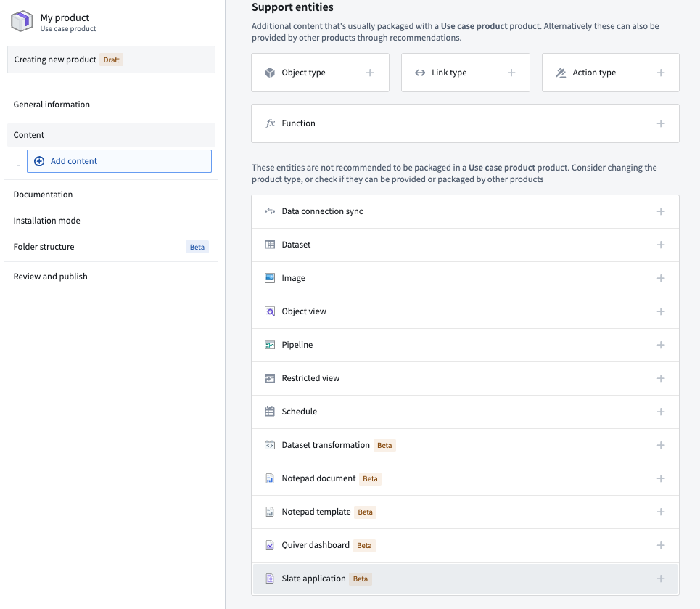
Task: Add a Notepad template via plus
Action: 661,512
